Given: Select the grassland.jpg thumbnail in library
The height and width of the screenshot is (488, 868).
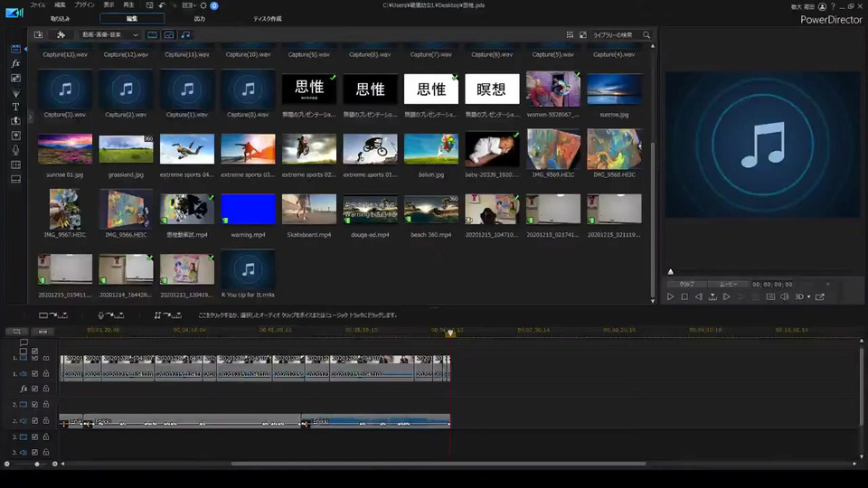Looking at the screenshot, I should pos(126,150).
